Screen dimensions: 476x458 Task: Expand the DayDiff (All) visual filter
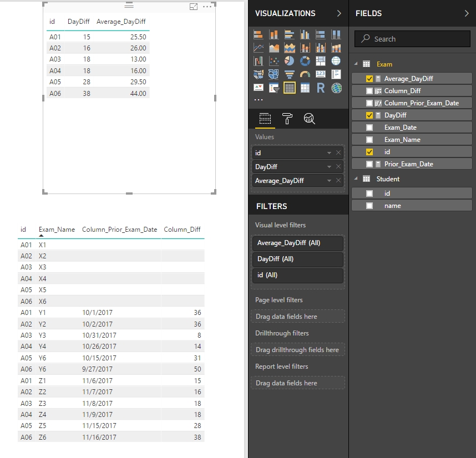pos(298,259)
